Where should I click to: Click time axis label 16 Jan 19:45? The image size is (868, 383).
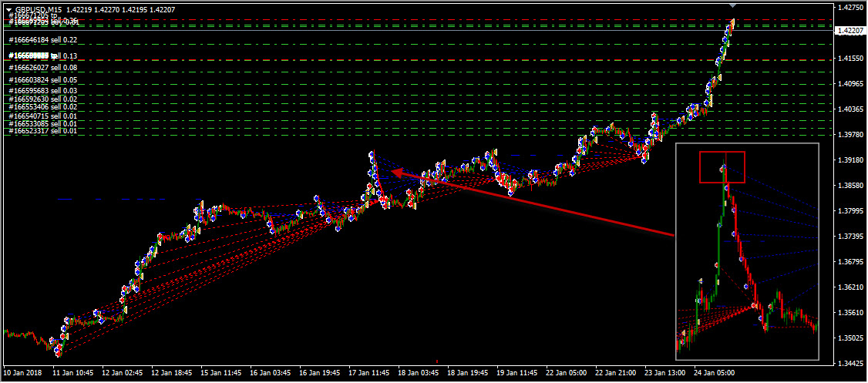point(321,374)
